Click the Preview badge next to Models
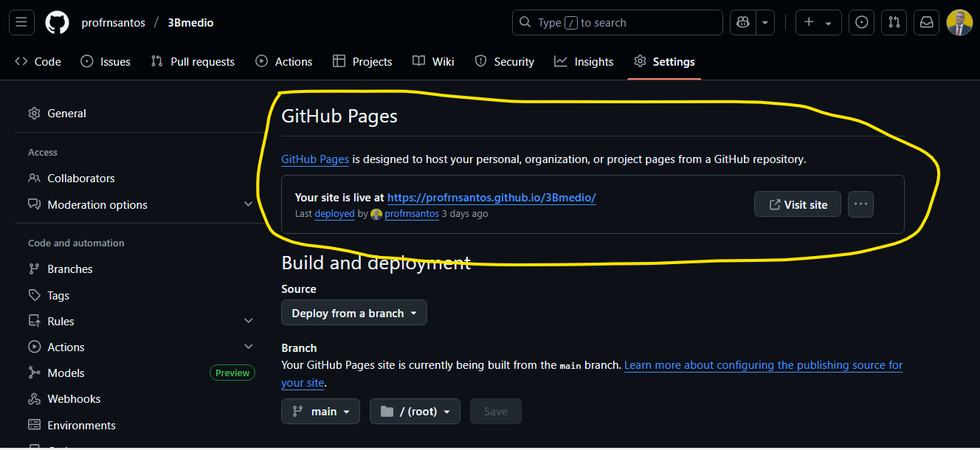The width and height of the screenshot is (980, 450). (x=232, y=373)
